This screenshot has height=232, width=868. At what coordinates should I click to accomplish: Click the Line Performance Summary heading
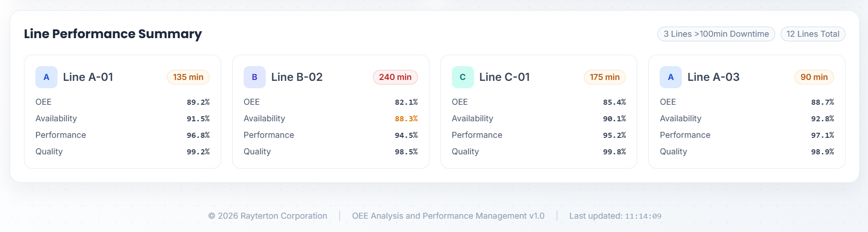[113, 34]
